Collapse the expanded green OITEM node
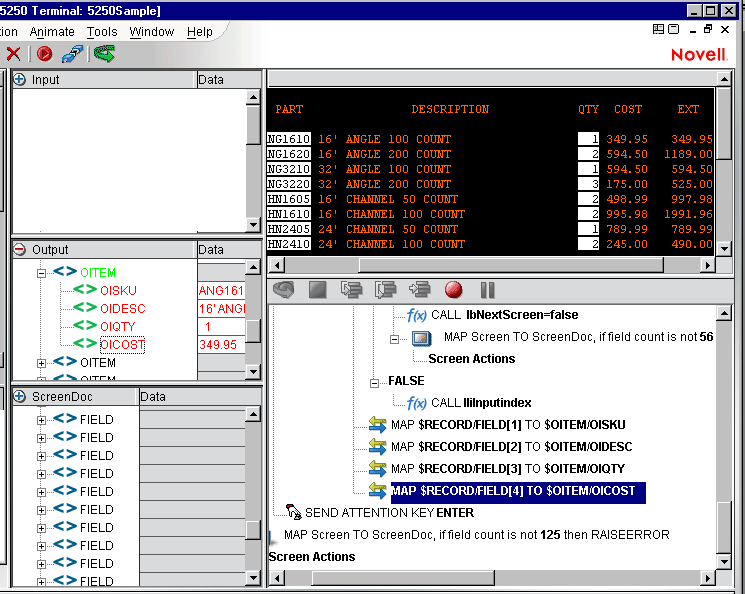 [x=42, y=272]
